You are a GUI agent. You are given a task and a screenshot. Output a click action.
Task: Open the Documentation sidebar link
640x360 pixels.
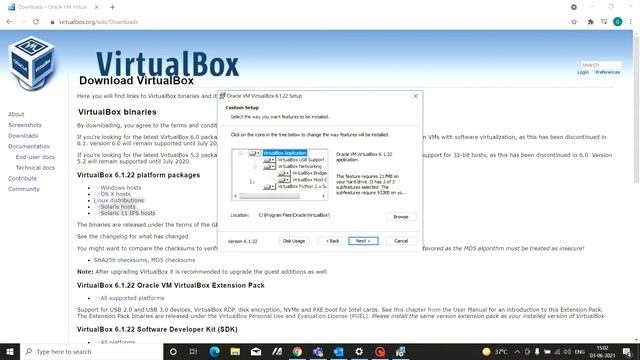tap(29, 146)
